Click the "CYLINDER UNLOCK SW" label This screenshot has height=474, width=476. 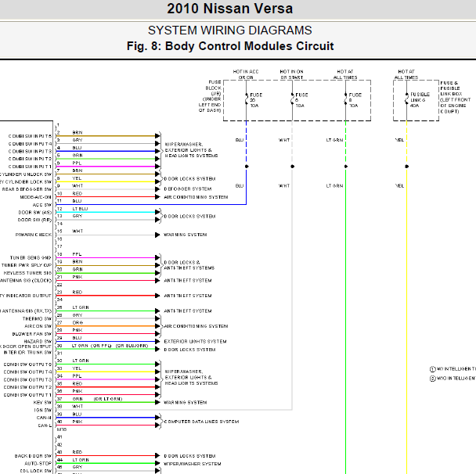coord(26,174)
